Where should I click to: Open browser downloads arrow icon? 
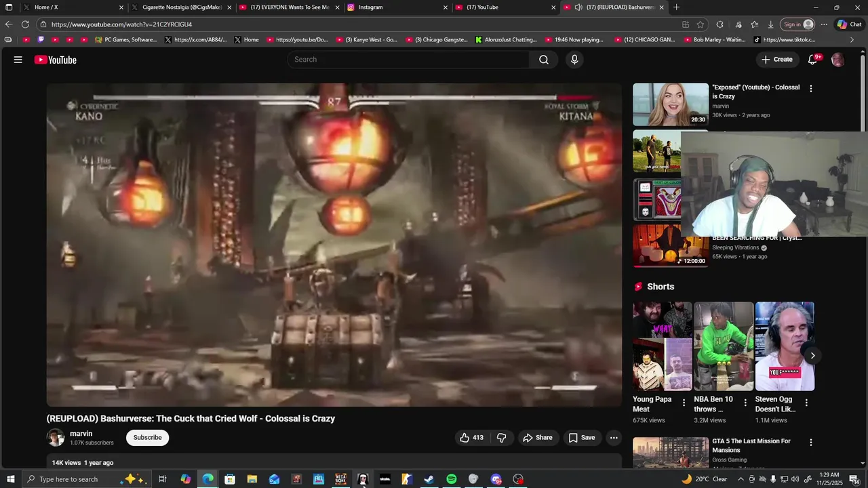point(770,24)
